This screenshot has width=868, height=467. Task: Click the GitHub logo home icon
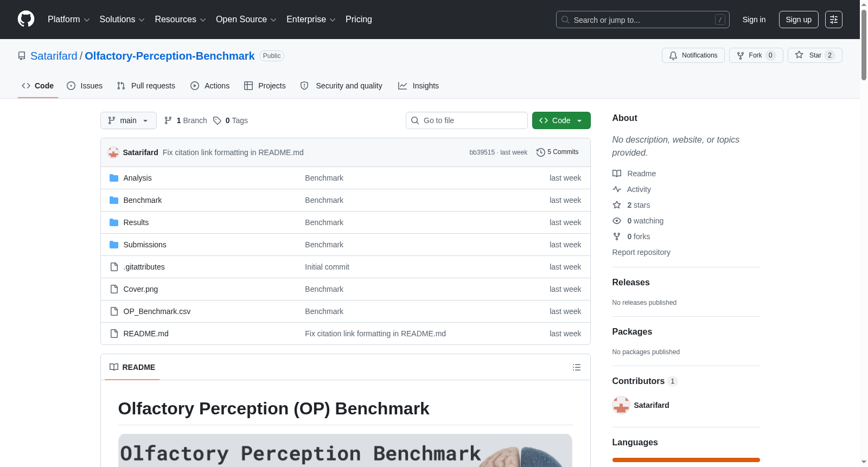click(26, 20)
